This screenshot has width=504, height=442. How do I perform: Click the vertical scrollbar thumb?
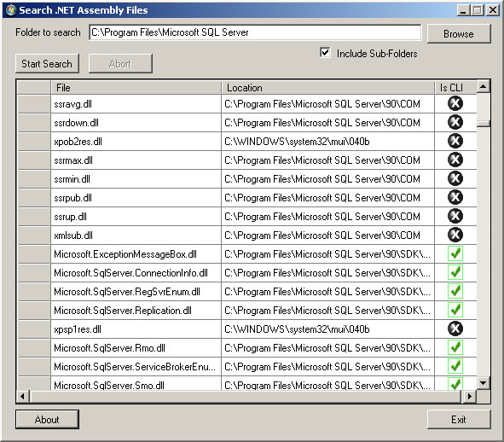click(484, 124)
